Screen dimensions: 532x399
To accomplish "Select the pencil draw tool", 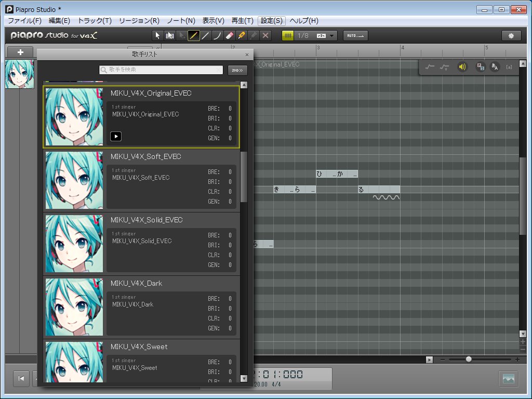I will click(193, 35).
